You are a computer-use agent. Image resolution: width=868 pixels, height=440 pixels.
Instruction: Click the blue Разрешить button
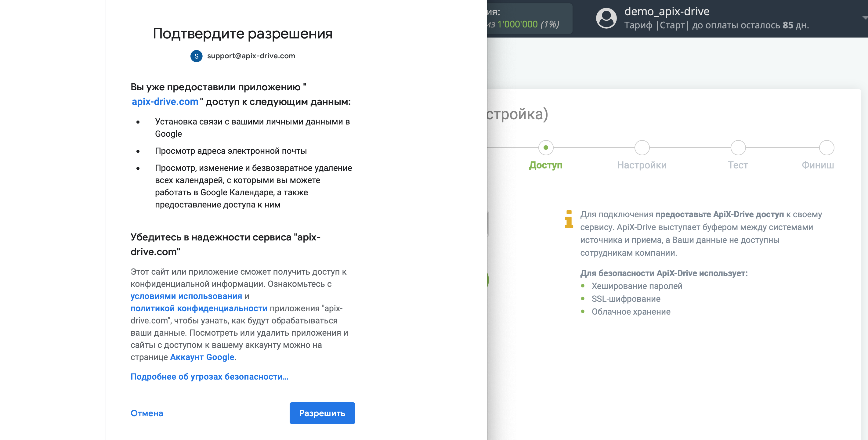click(x=322, y=413)
